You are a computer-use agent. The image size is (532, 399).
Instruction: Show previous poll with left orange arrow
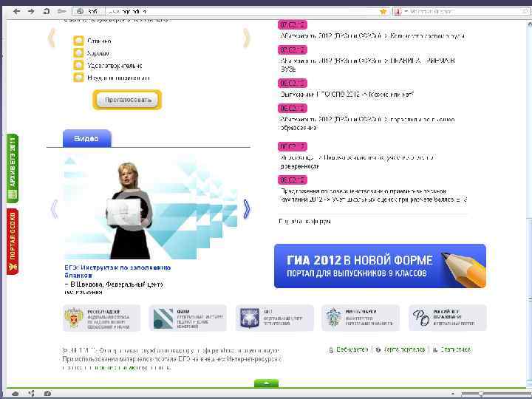[52, 38]
